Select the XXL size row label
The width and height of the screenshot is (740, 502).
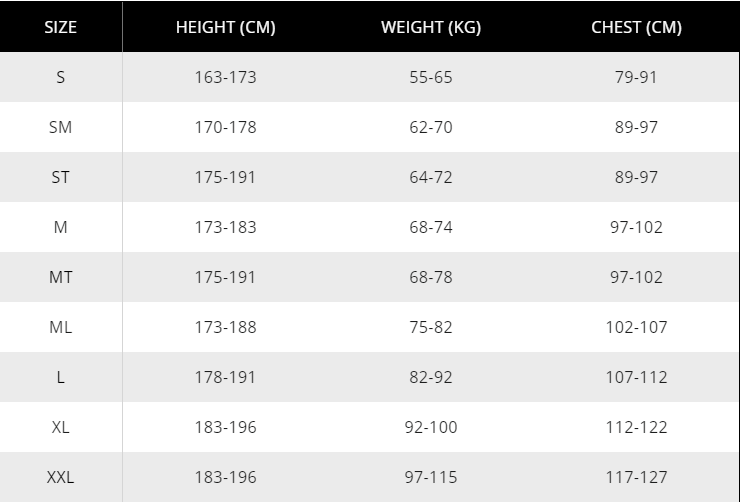(61, 477)
